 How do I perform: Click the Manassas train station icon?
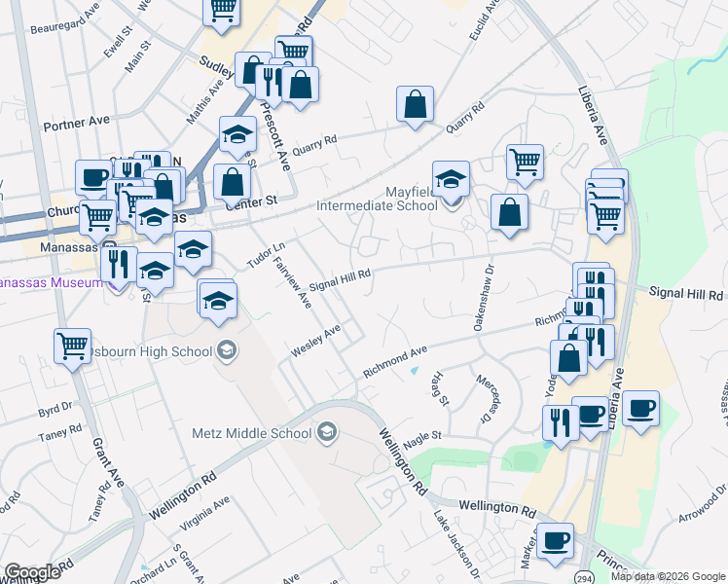click(x=109, y=245)
